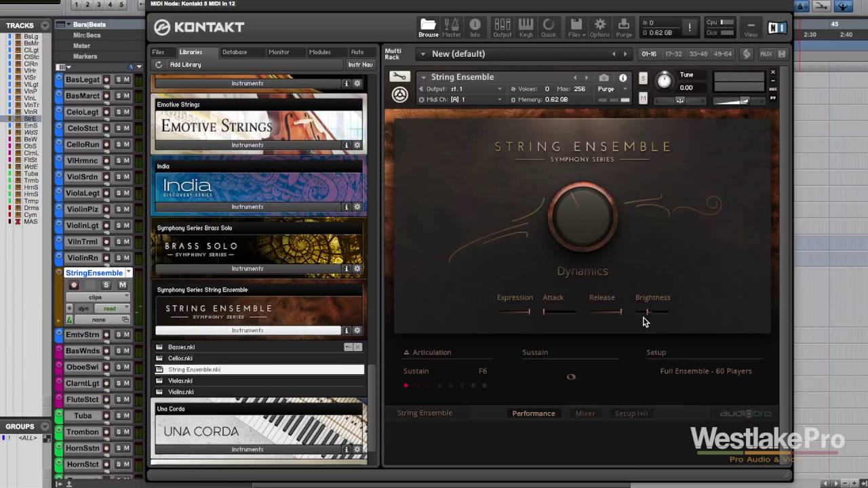Show the on-screen Keyboard (Keyb)
Screen dimensions: 868x488
526,27
